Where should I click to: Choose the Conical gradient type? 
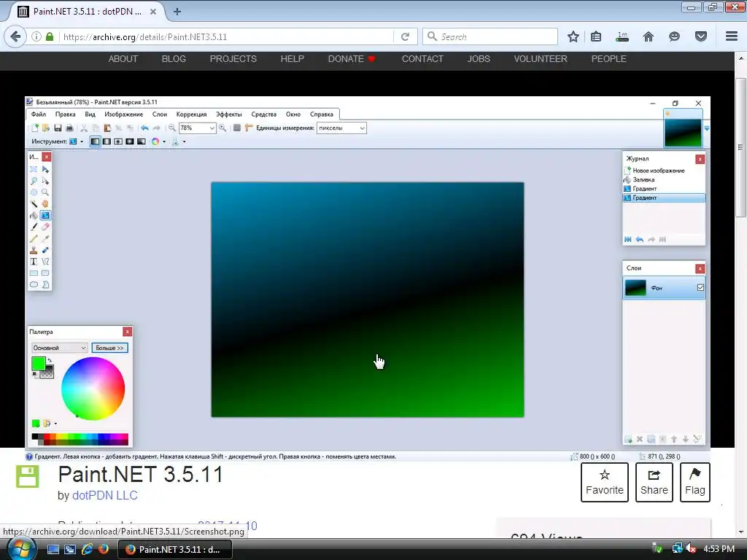141,141
